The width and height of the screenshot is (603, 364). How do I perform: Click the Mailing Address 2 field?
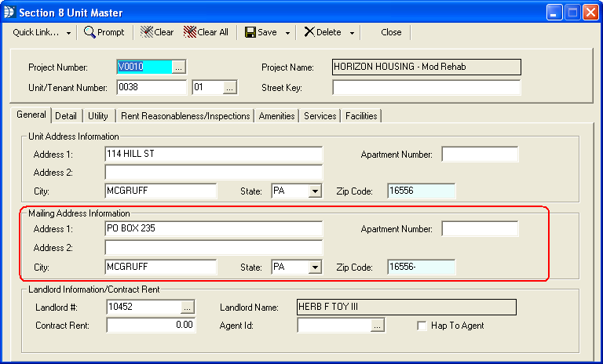(214, 248)
